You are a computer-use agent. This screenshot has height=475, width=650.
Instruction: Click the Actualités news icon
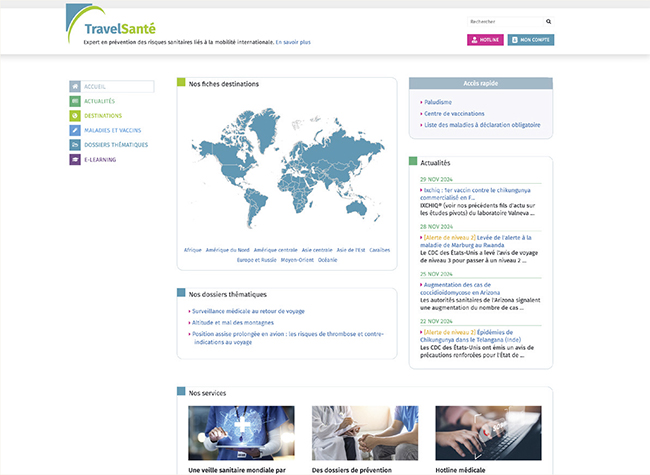(75, 101)
